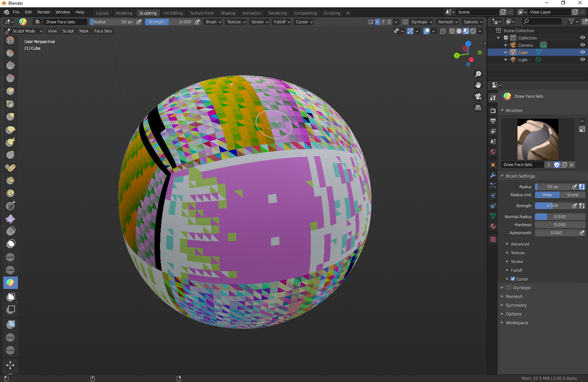Open the Sculpt Mode dropdown

coord(24,31)
